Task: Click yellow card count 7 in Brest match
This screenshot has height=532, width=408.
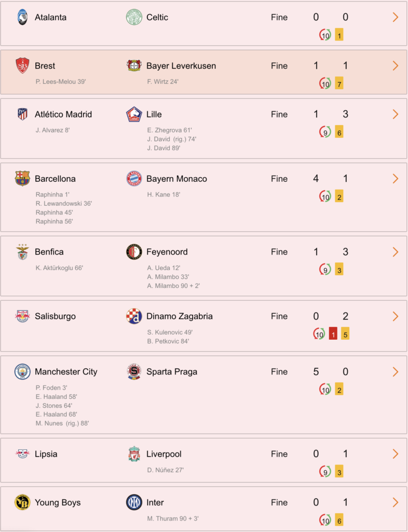Action: [339, 84]
